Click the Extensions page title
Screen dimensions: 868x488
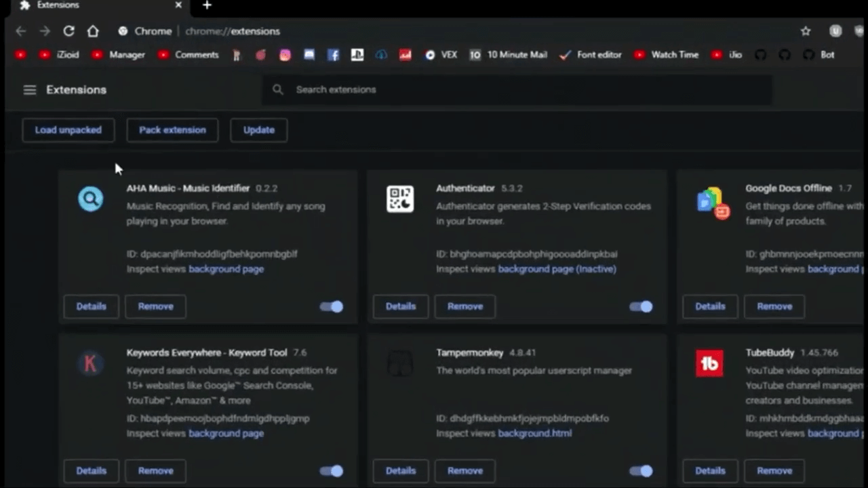pyautogui.click(x=76, y=89)
